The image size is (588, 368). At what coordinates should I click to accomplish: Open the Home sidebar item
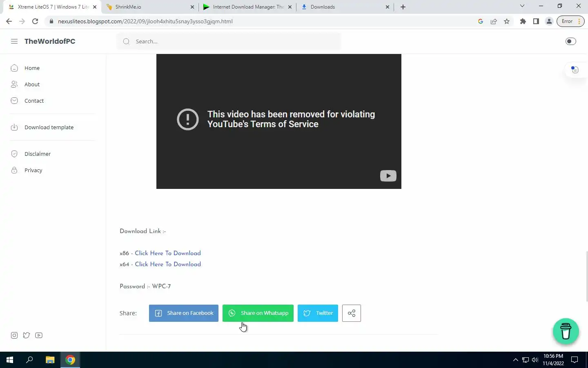point(32,68)
